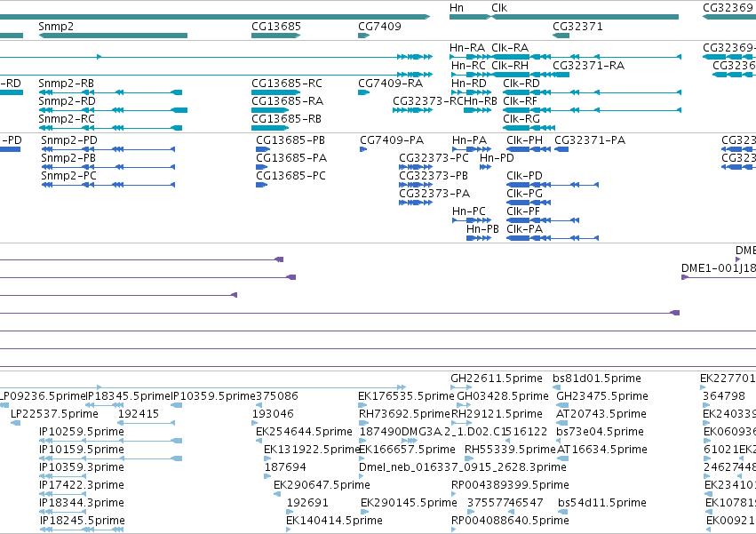Click protein CG32373-PC

[x=434, y=158]
